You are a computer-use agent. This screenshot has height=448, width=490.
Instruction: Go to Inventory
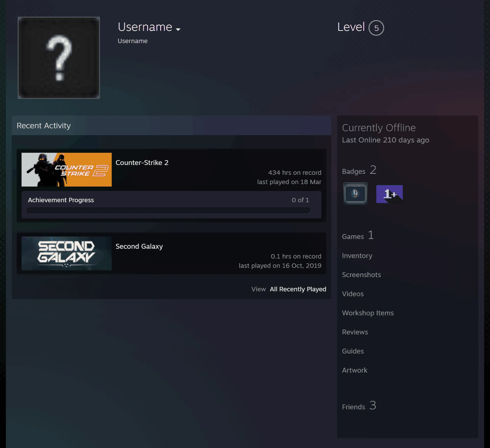357,256
